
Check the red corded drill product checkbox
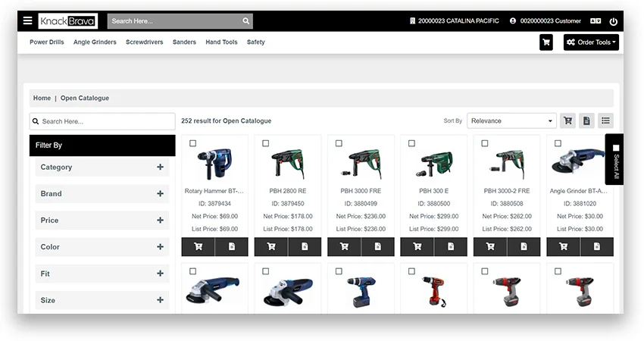(411, 271)
